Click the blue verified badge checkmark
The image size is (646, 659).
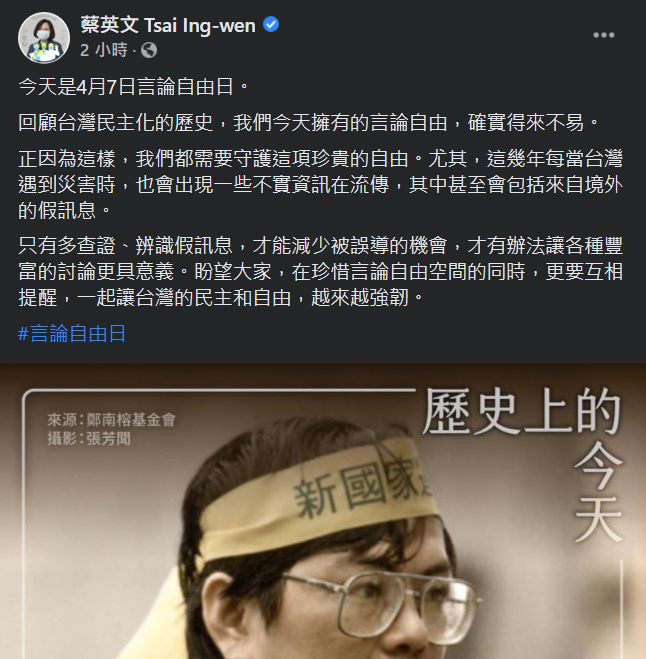point(271,25)
